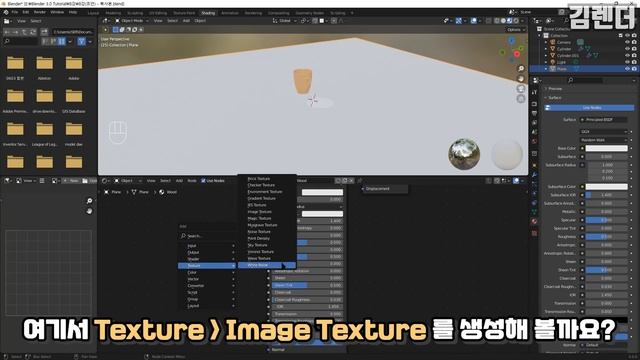Open the File menu
Viewport: 640px width, 360px height.
15,12
